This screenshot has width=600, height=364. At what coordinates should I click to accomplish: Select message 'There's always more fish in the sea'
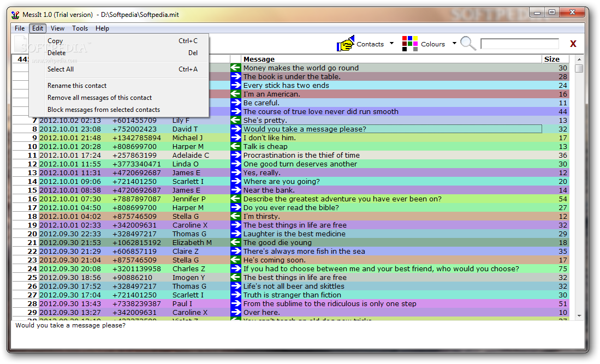coord(304,251)
